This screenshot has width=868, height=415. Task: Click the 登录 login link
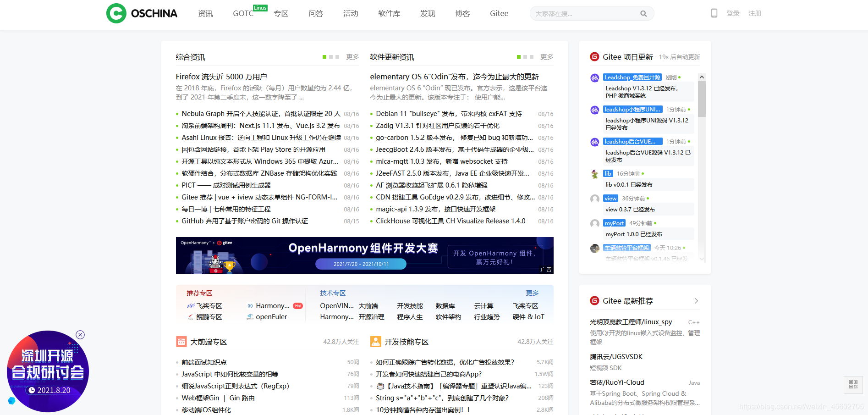[x=733, y=14]
